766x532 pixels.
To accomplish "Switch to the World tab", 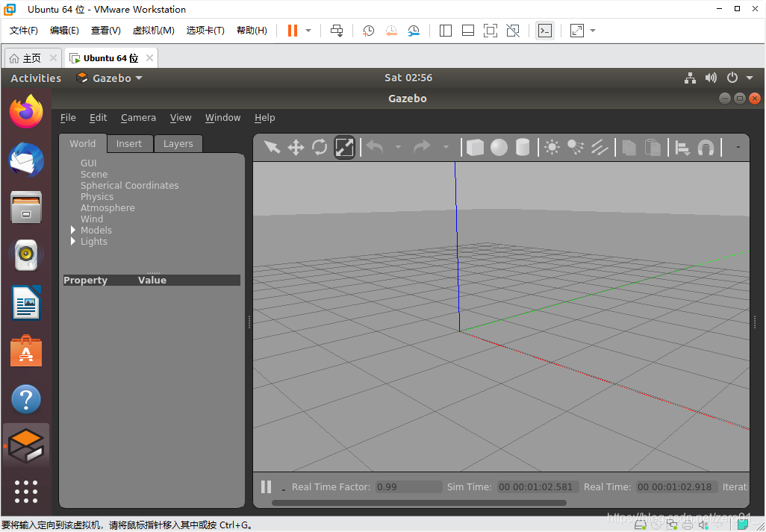I will point(83,143).
